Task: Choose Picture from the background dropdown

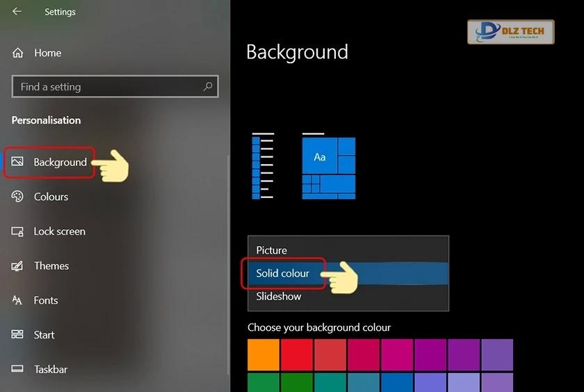Action: pyautogui.click(x=271, y=250)
